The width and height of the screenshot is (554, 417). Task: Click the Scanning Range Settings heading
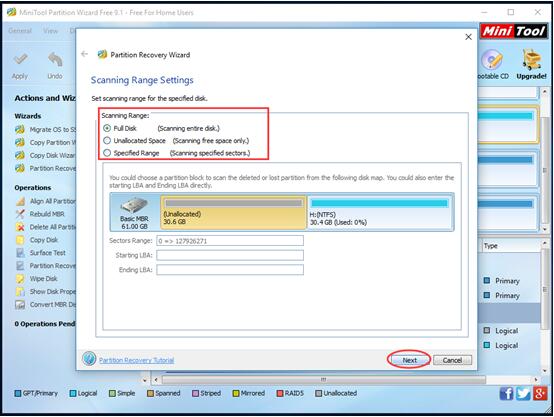pos(142,80)
